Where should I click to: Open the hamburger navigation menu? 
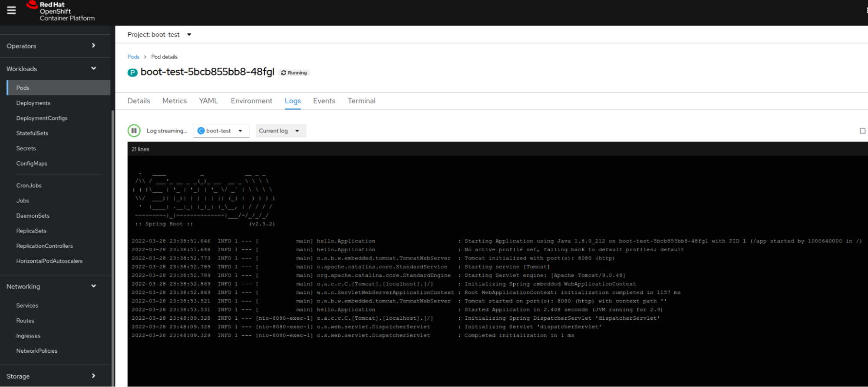(12, 10)
